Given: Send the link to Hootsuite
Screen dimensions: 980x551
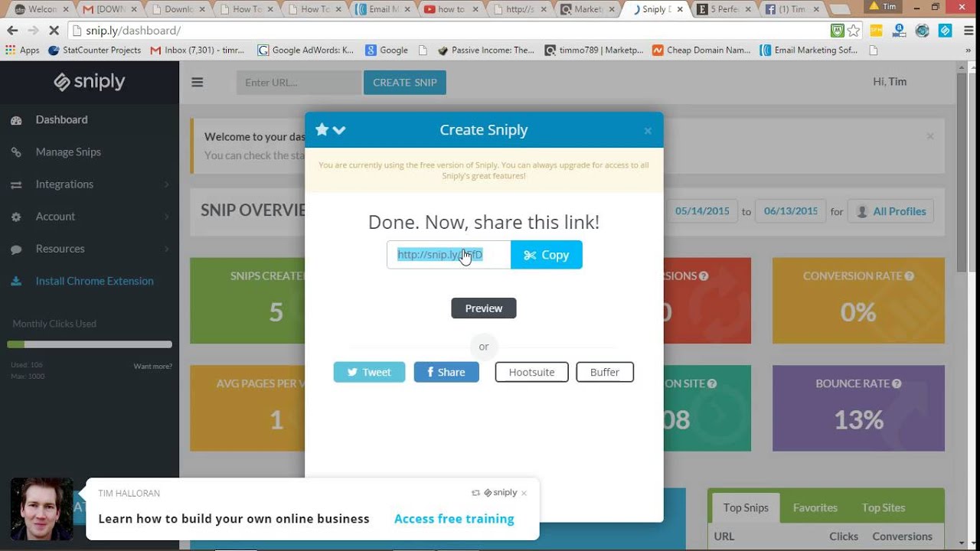Looking at the screenshot, I should (532, 372).
